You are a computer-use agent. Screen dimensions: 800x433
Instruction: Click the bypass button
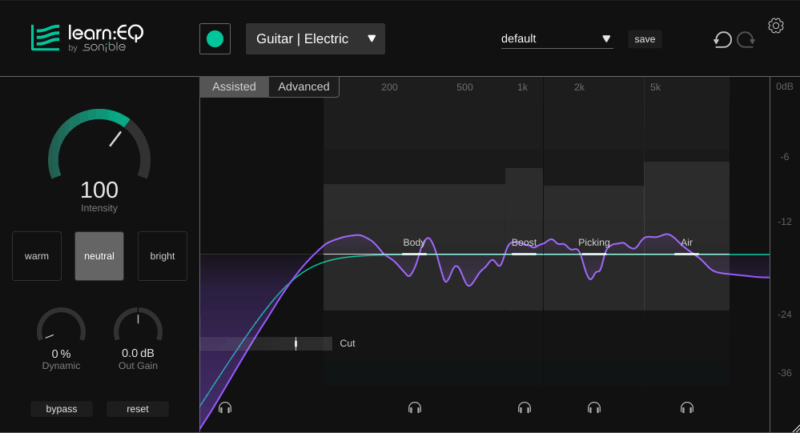[61, 409]
